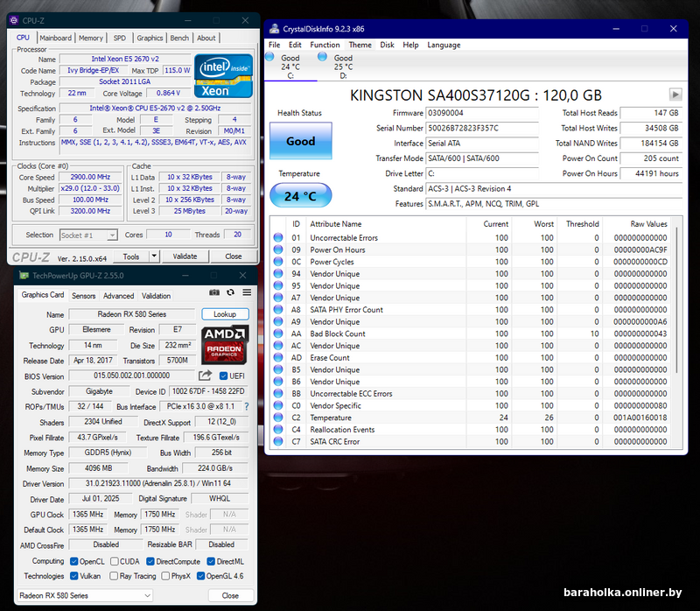Click the Total Host Writes value 34508 GB
The height and width of the screenshot is (611, 700).
point(650,128)
